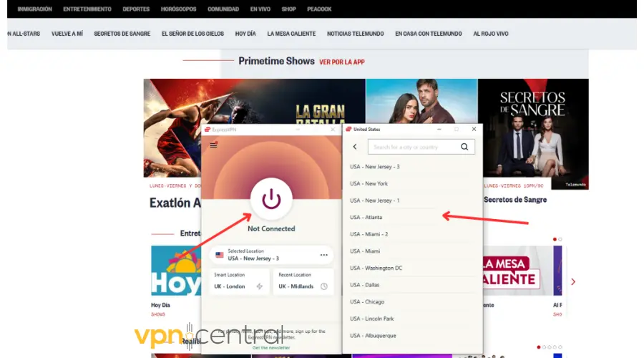This screenshot has width=644, height=358.
Task: Open the Secretos de Sangre poster thumbnail
Action: point(533,134)
